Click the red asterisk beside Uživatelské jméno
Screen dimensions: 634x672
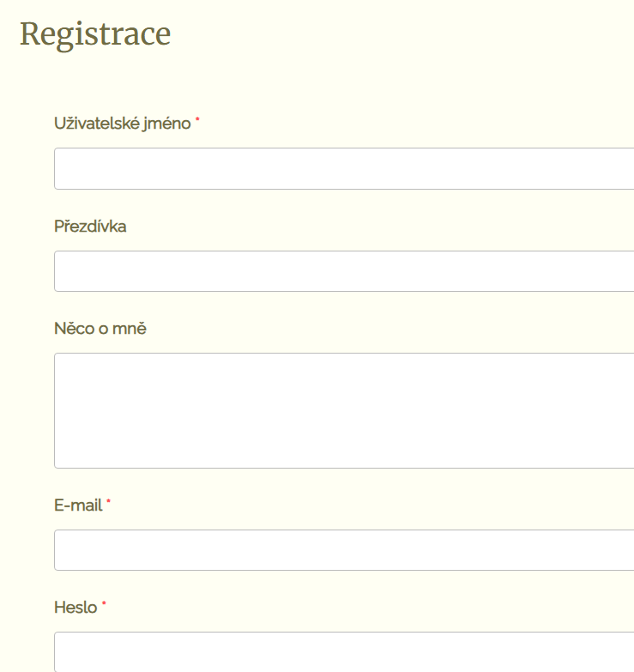point(197,121)
